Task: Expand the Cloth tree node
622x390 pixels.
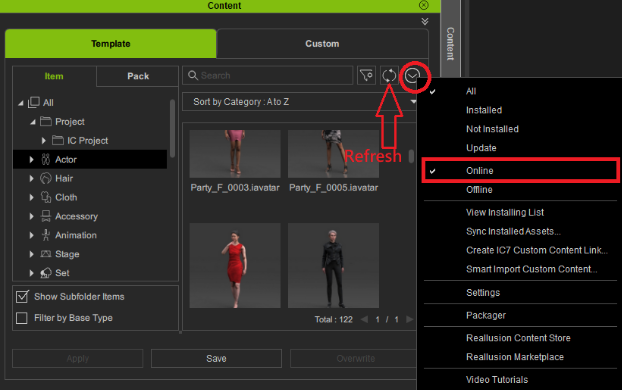Action: coord(31,197)
